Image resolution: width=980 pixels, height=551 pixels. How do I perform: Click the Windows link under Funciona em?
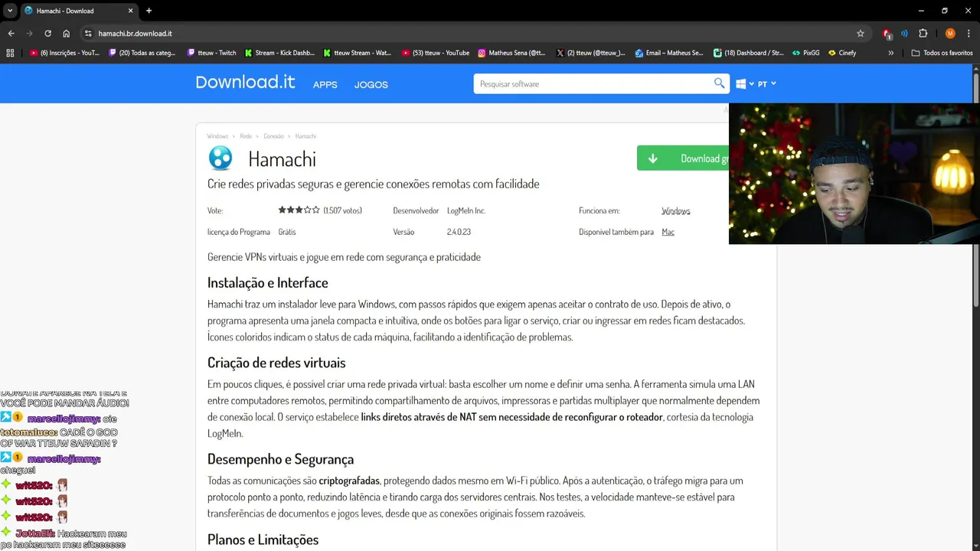click(x=675, y=210)
